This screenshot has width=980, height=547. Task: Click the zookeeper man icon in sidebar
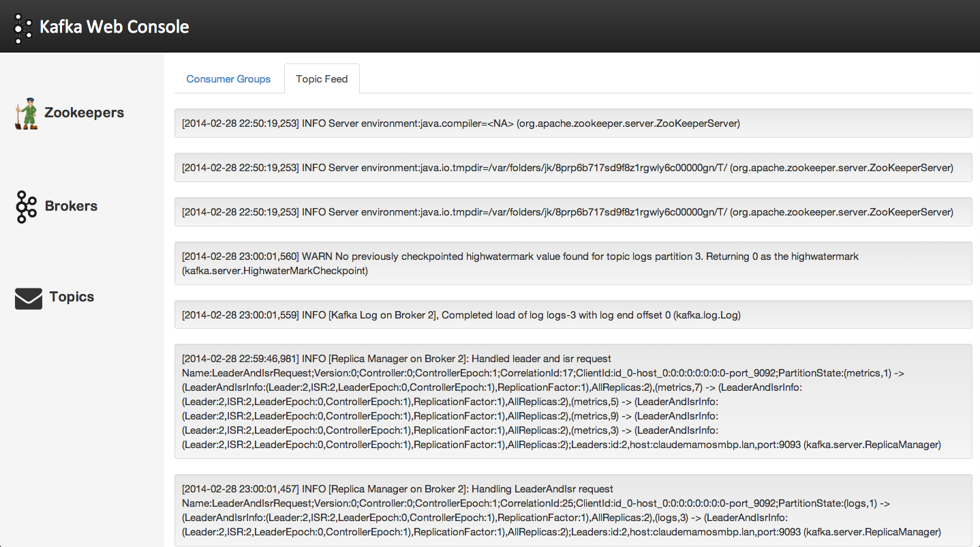pyautogui.click(x=27, y=113)
